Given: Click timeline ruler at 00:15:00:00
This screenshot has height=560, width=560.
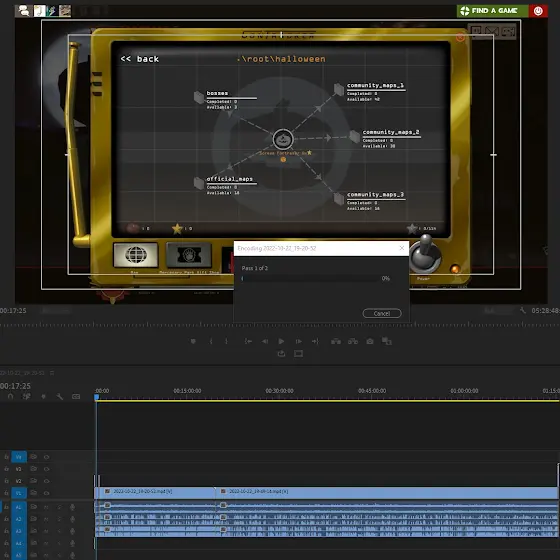Looking at the screenshot, I should click(187, 391).
